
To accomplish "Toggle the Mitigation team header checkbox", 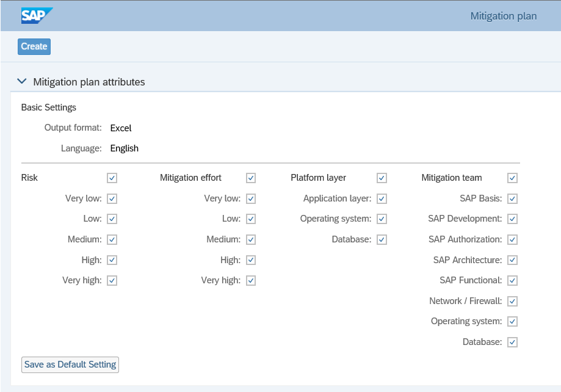I will click(x=512, y=178).
